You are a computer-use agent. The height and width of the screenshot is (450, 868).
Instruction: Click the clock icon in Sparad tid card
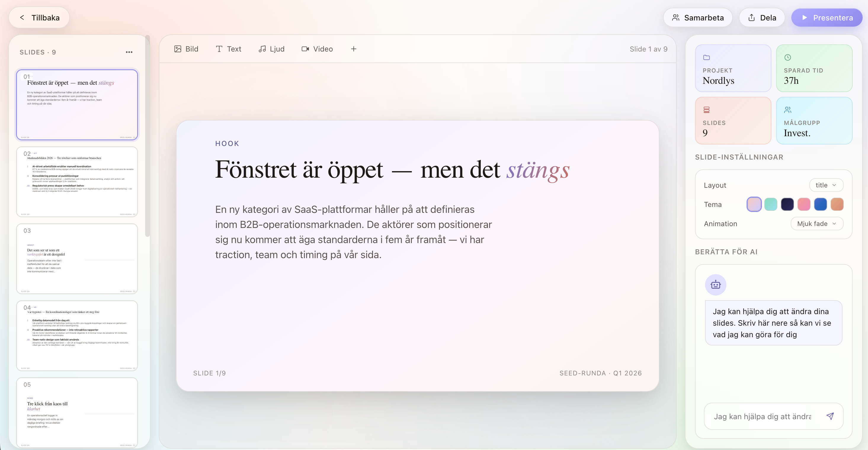[x=788, y=57]
